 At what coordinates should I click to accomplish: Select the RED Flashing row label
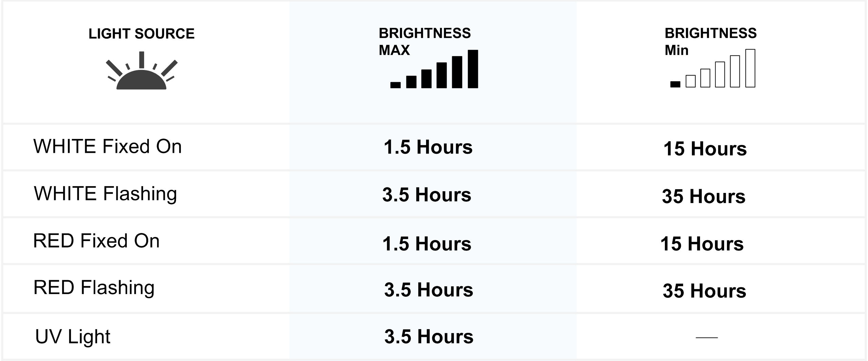(x=94, y=288)
